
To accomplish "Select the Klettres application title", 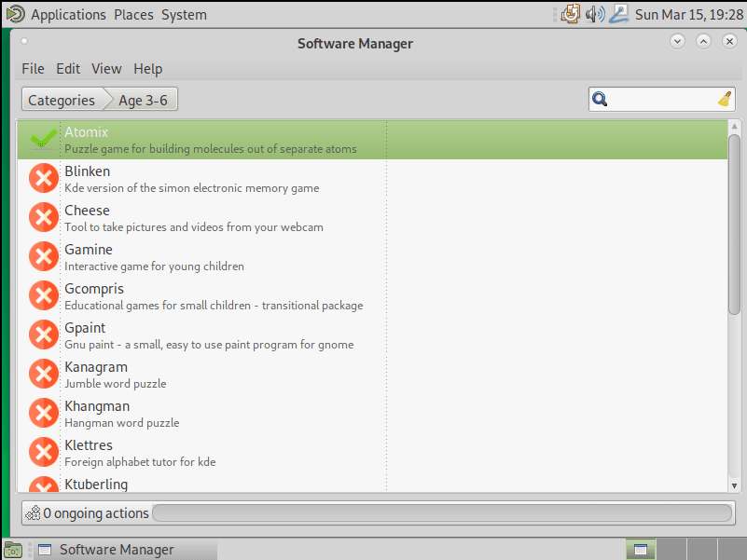I will click(x=89, y=445).
